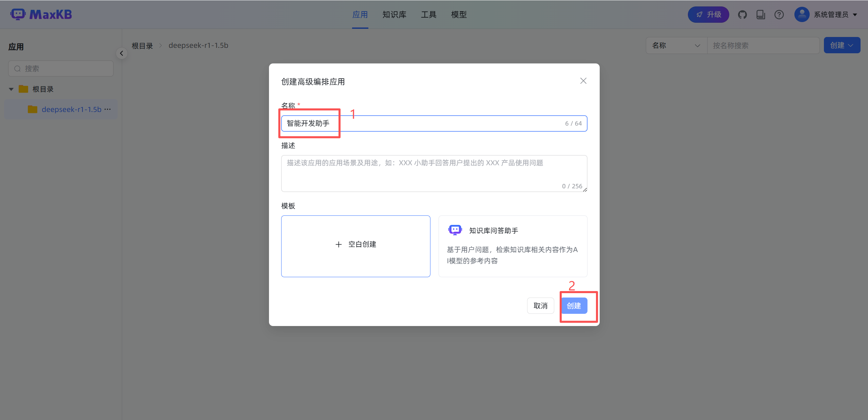
Task: Close the create application dialog
Action: pyautogui.click(x=583, y=81)
